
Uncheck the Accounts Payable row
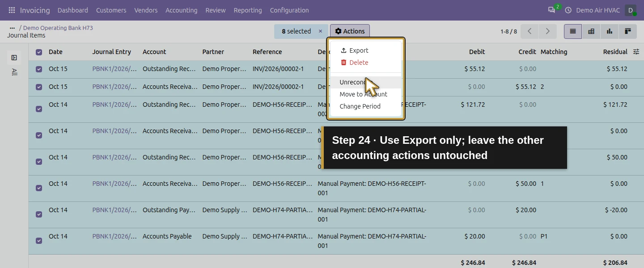coord(39,240)
